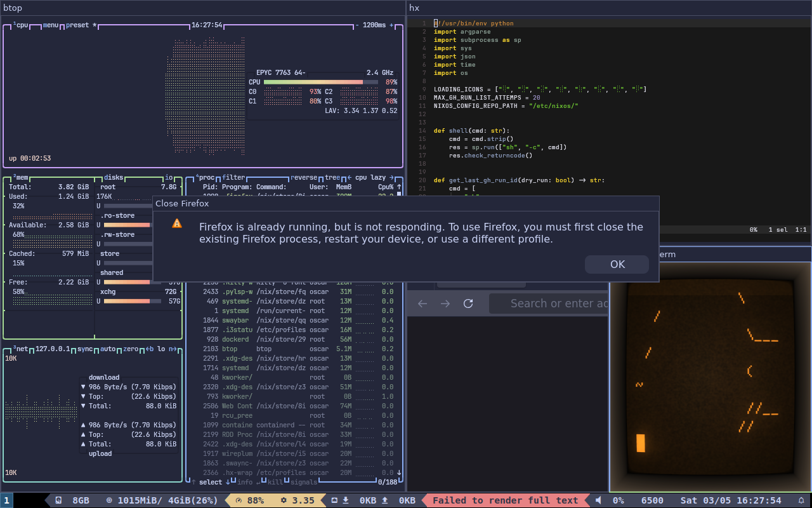Toggle btop disks view
Screen dimensions: 812x508
[x=114, y=178]
